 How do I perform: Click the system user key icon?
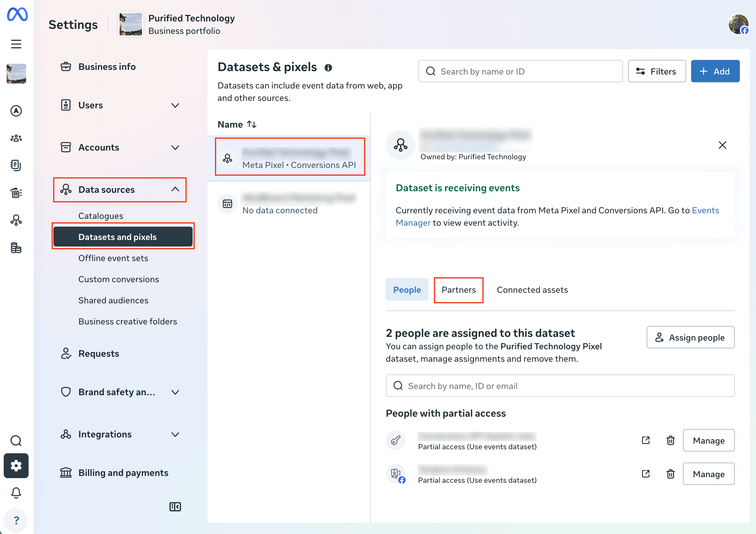point(395,440)
